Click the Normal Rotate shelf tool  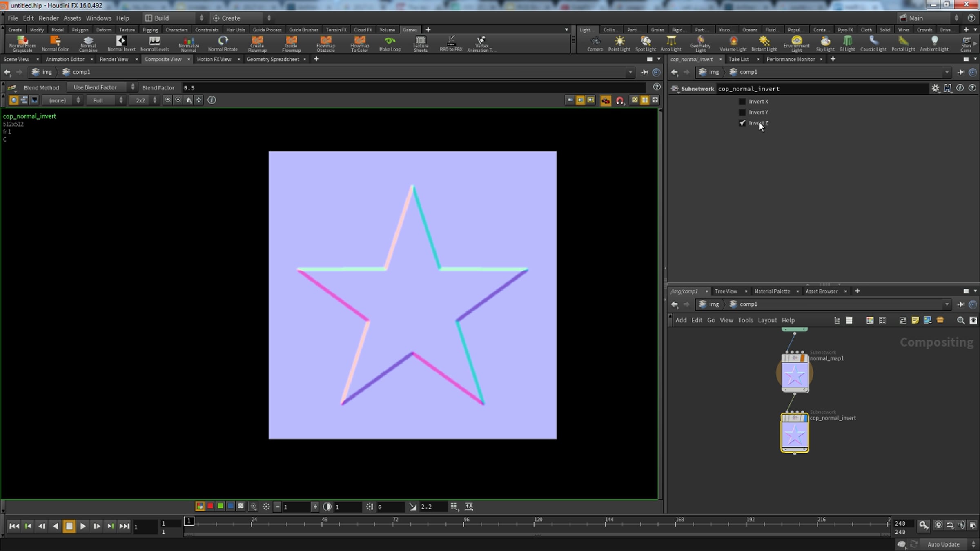tap(223, 43)
